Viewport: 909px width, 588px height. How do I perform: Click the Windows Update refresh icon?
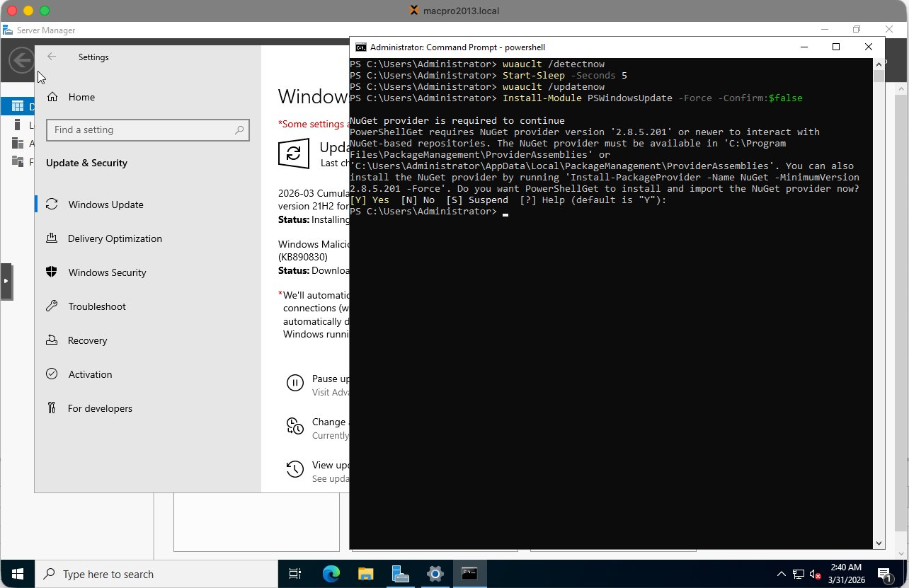(294, 154)
